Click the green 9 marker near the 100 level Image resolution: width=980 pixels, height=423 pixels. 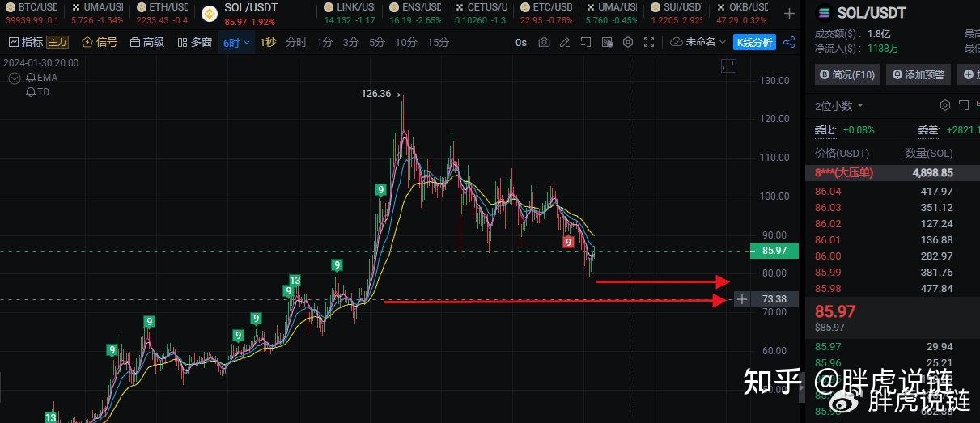(380, 189)
